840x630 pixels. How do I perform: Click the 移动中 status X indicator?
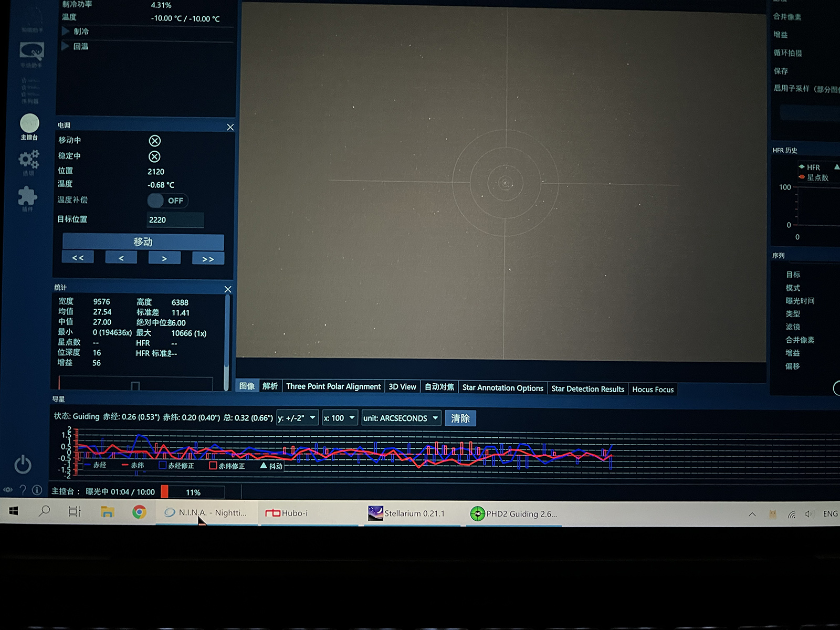click(x=154, y=141)
